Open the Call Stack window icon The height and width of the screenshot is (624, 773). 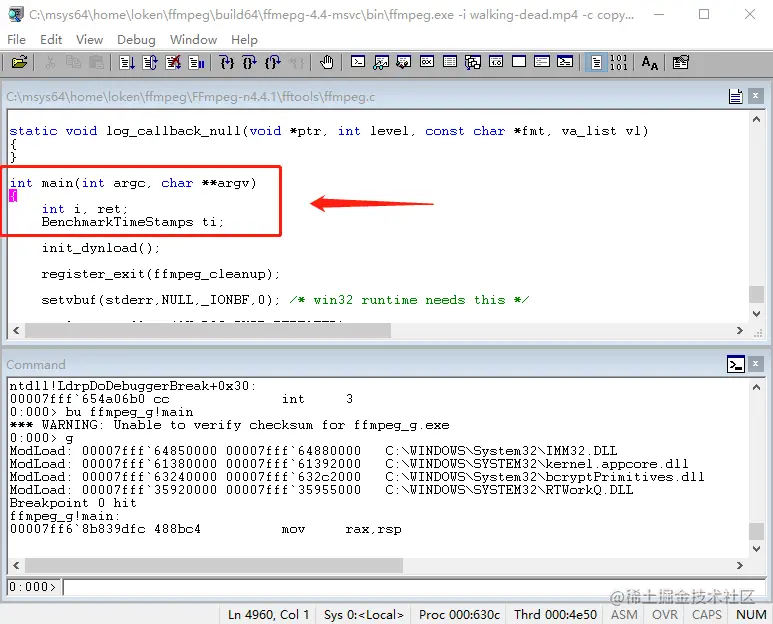tap(473, 62)
